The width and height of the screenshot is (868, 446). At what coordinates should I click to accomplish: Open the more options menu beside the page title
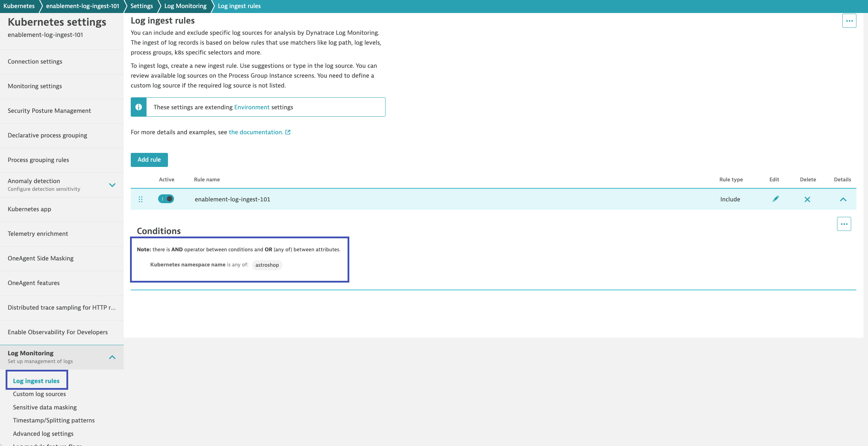coord(849,21)
